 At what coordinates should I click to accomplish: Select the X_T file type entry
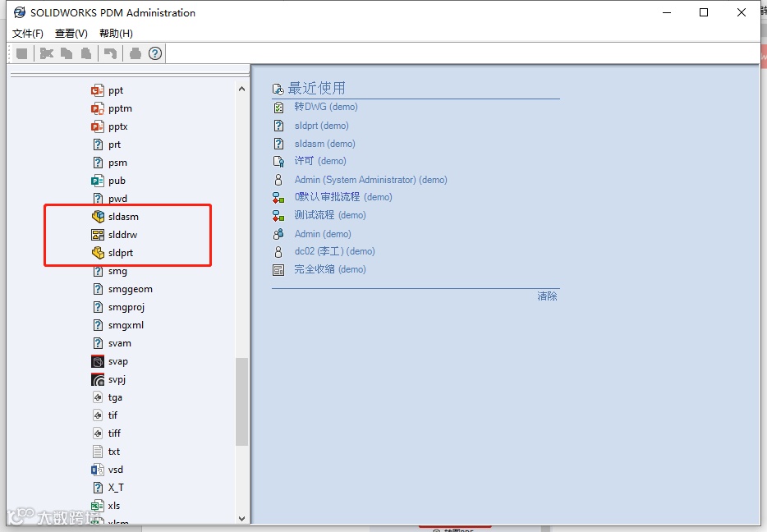tap(116, 488)
